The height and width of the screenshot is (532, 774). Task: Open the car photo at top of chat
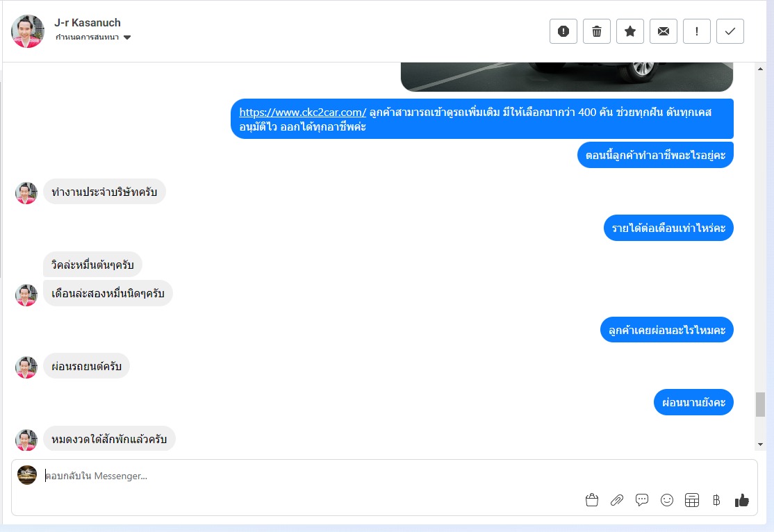tap(567, 76)
